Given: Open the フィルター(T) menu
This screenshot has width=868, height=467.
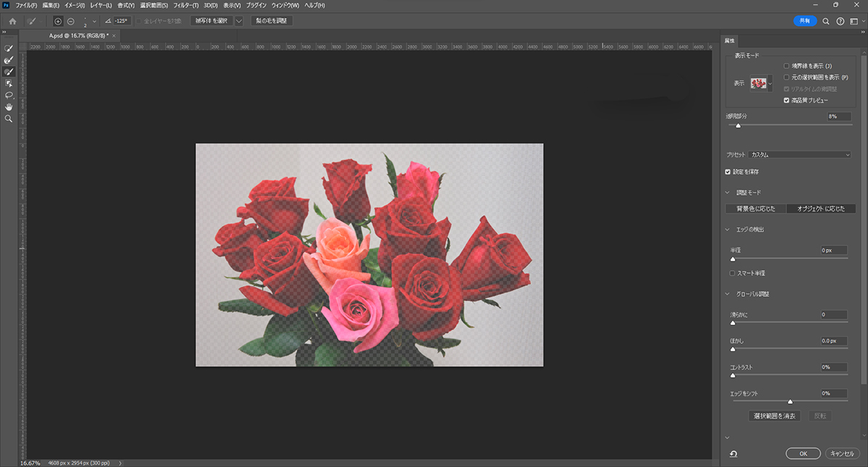Looking at the screenshot, I should (184, 5).
